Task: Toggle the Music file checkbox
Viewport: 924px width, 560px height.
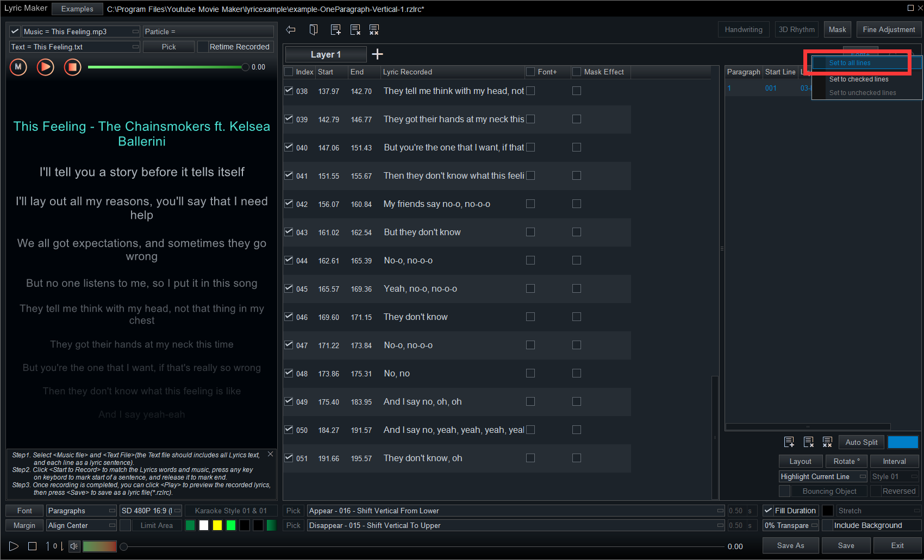Action: (x=15, y=32)
